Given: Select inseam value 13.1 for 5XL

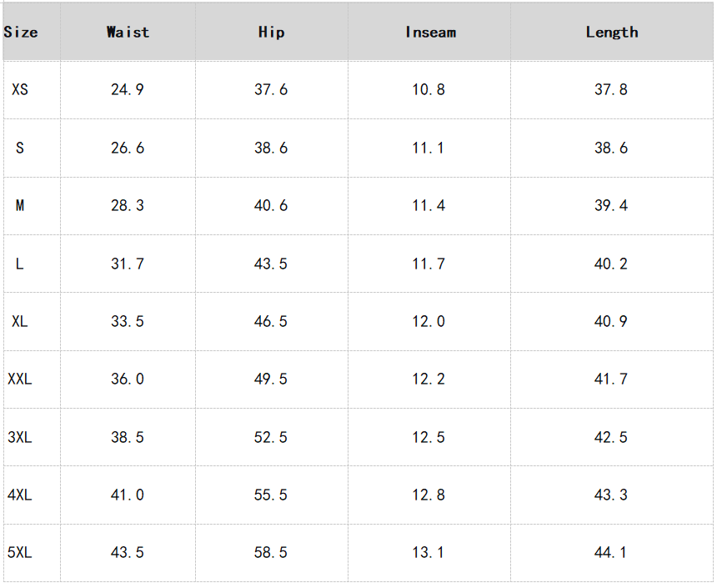Looking at the screenshot, I should pyautogui.click(x=429, y=552).
